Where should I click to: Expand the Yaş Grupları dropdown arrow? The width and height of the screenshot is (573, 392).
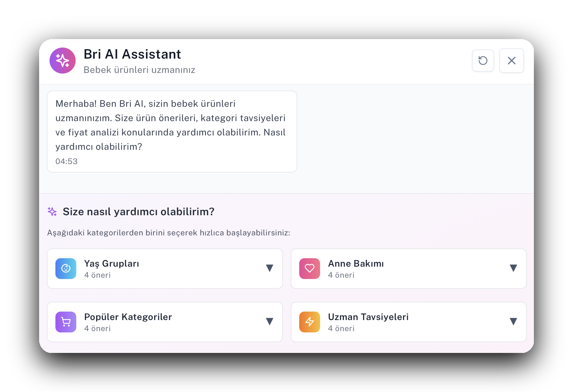pos(270,268)
